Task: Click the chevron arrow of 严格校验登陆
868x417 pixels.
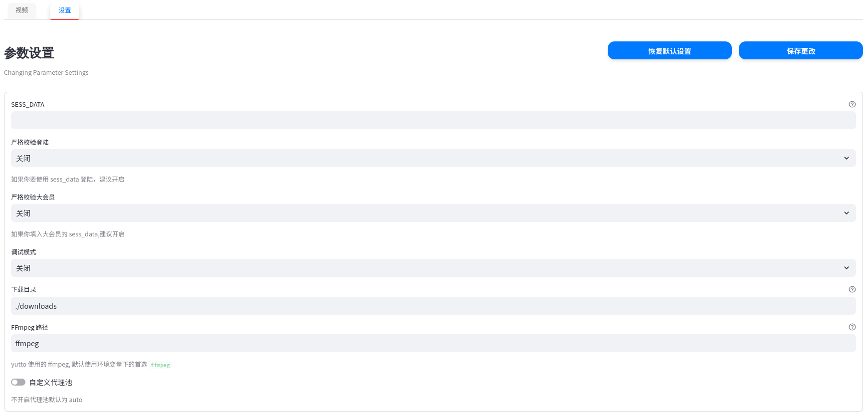Action: [x=846, y=158]
